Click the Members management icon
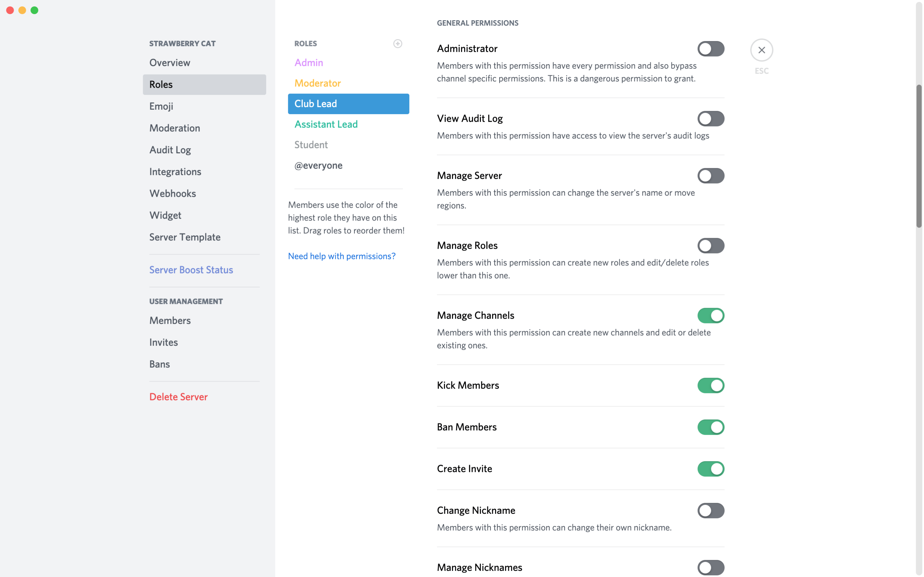Screen dimensions: 924x577 pos(170,321)
